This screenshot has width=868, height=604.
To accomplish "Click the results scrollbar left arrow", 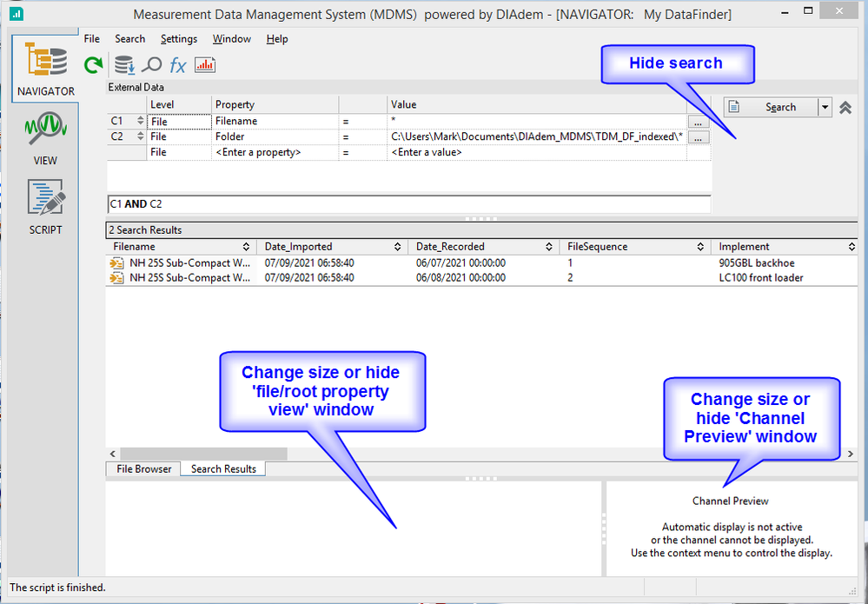I will click(113, 454).
